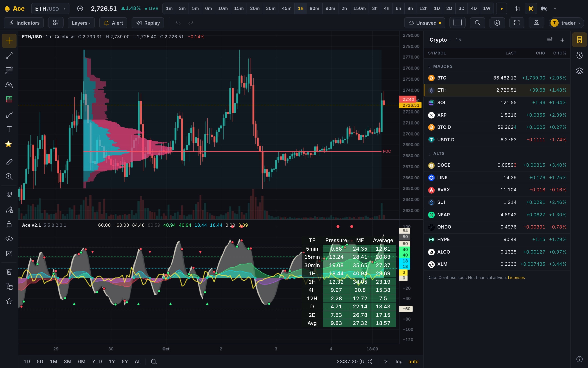Open the watchlist bookmark panel icon
The height and width of the screenshot is (368, 588).
(x=579, y=40)
